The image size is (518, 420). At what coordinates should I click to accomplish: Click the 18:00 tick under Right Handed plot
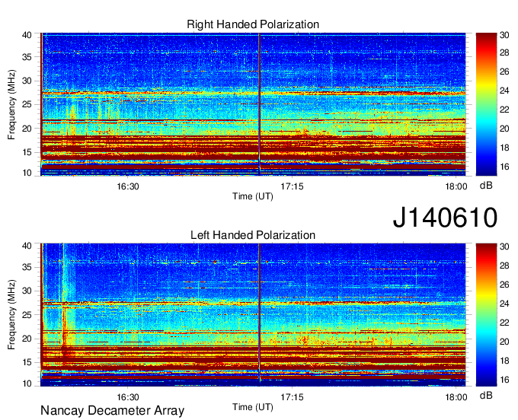456,186
